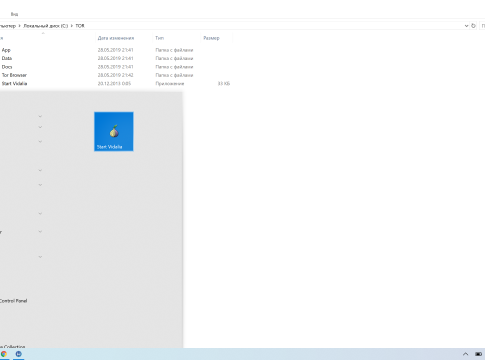Expand the arrow between Локальный диск (C:) and TOR
This screenshot has width=485, height=360.
pyautogui.click(x=72, y=26)
